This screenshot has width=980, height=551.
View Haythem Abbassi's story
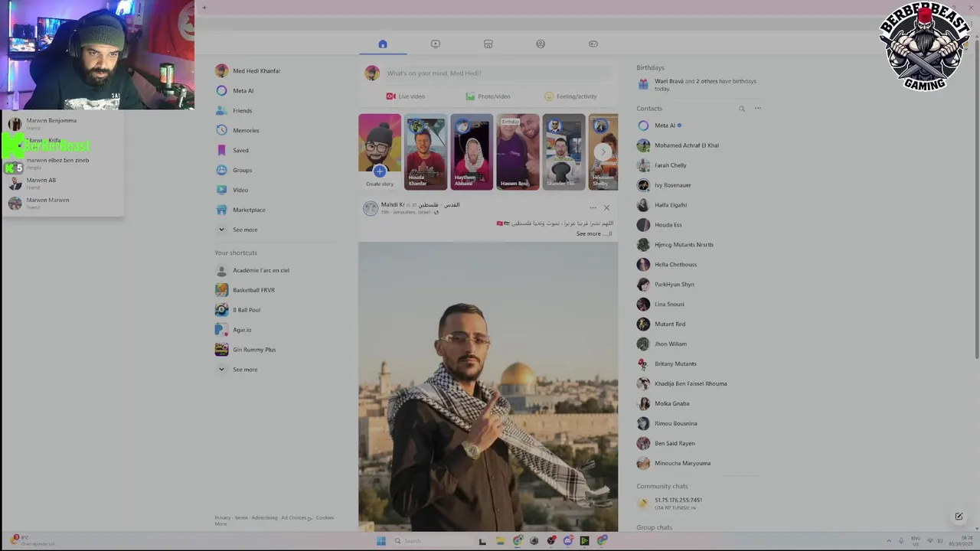point(472,152)
